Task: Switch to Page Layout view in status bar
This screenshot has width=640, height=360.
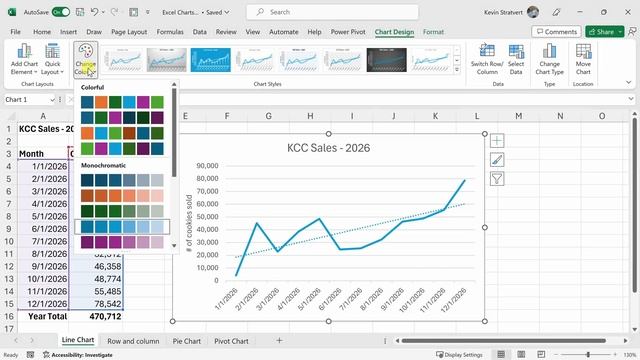Action: pyautogui.click(x=521, y=354)
